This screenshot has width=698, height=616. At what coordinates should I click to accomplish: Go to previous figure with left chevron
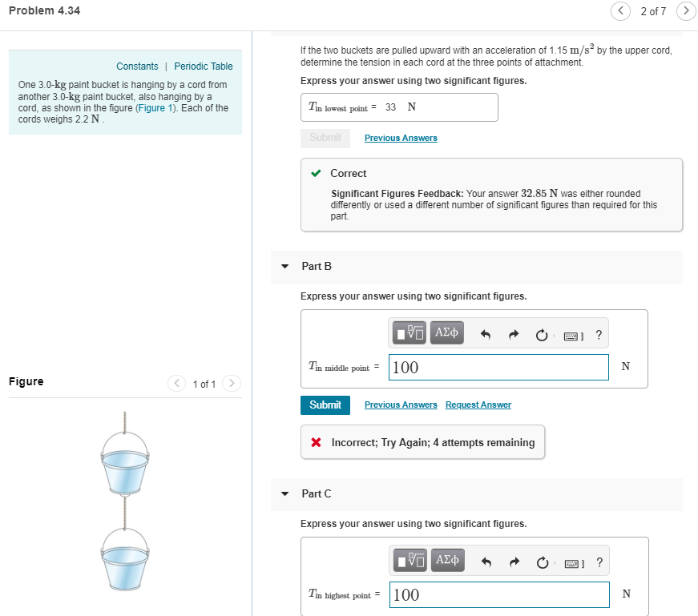pos(176,383)
